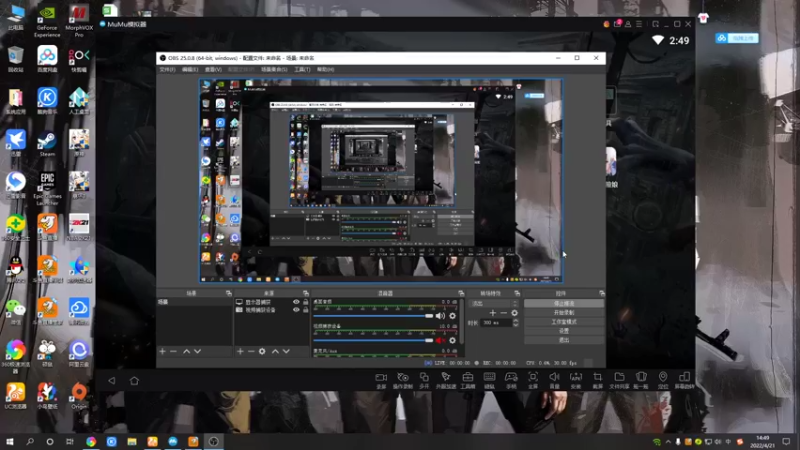Pop out the Scene Transitions dock icon
The height and width of the screenshot is (450, 800).
[517, 293]
